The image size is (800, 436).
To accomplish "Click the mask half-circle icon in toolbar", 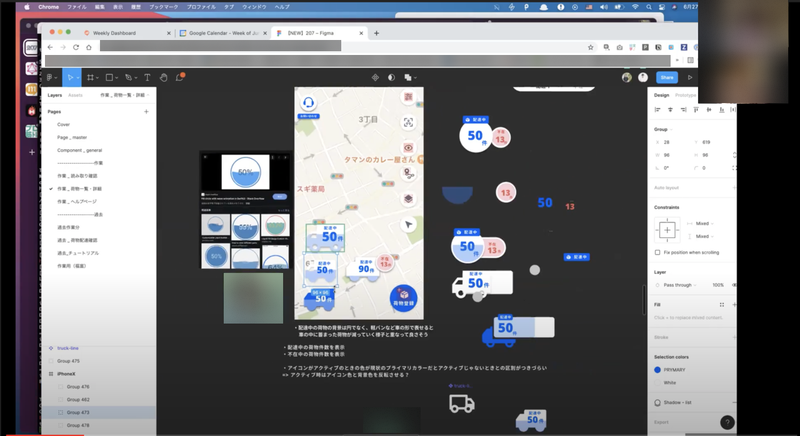I will click(391, 78).
